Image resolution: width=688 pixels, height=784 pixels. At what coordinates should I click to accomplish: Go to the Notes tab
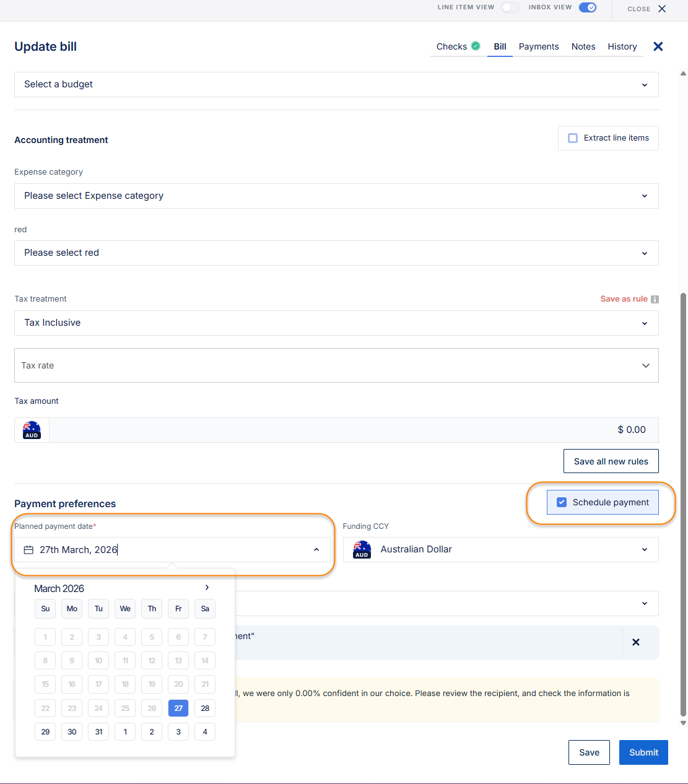pyautogui.click(x=583, y=46)
